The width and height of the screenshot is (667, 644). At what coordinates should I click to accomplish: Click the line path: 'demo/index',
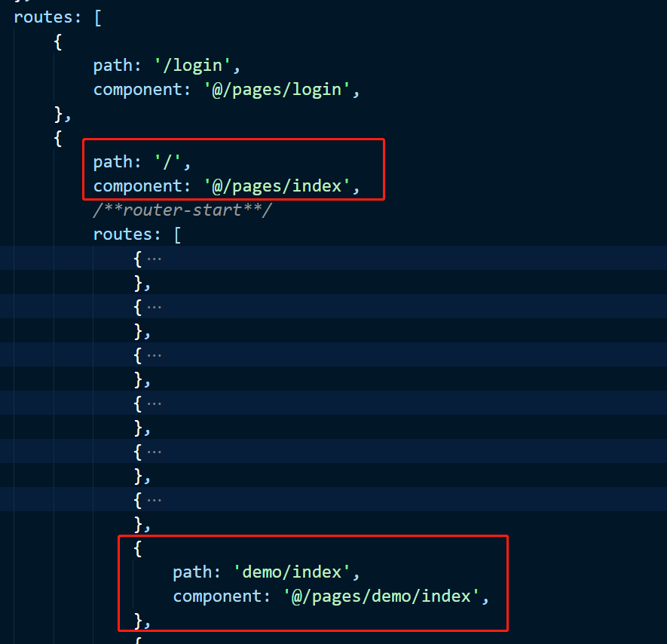click(x=266, y=572)
